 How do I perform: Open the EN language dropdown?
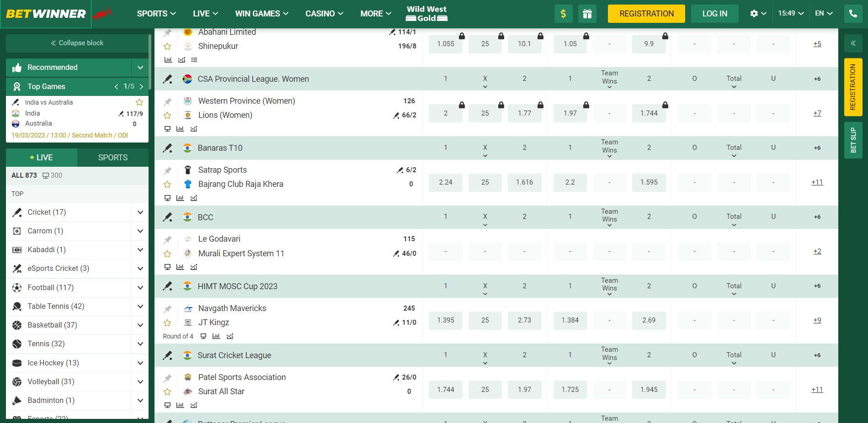point(824,13)
